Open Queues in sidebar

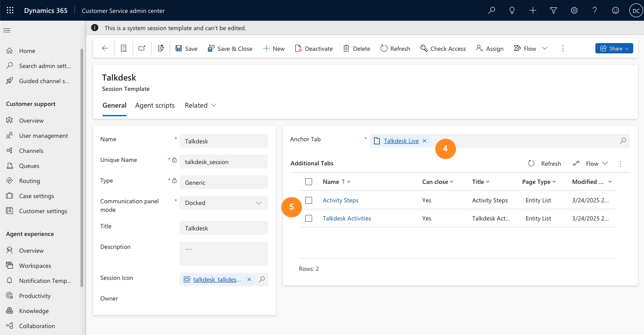pyautogui.click(x=29, y=166)
